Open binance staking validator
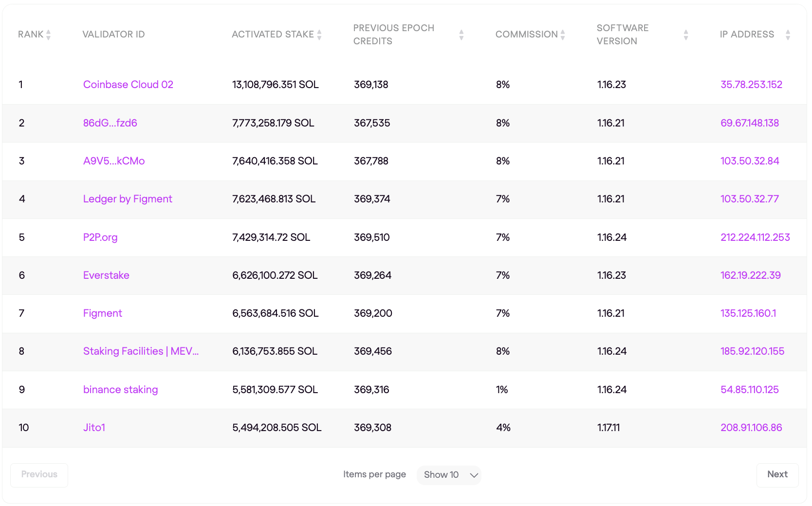Viewport: 812px width, 506px height. pyautogui.click(x=120, y=390)
